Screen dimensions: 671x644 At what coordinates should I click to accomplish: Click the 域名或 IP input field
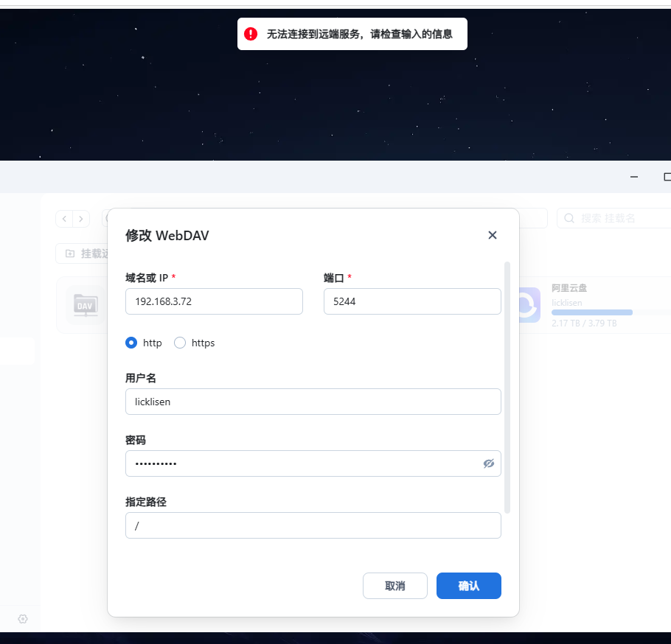tap(214, 301)
